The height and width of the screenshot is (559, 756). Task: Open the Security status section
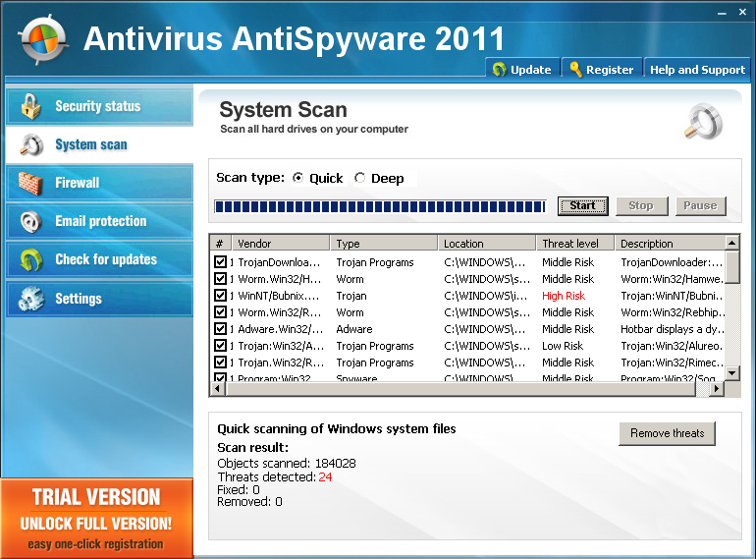point(99,106)
